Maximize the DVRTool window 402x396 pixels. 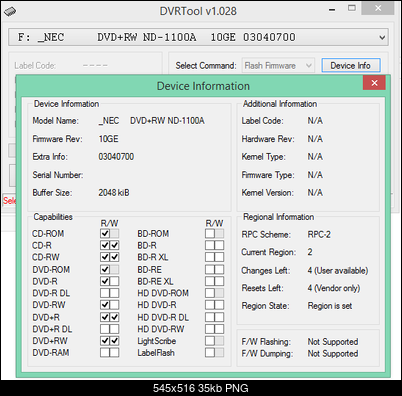point(352,8)
